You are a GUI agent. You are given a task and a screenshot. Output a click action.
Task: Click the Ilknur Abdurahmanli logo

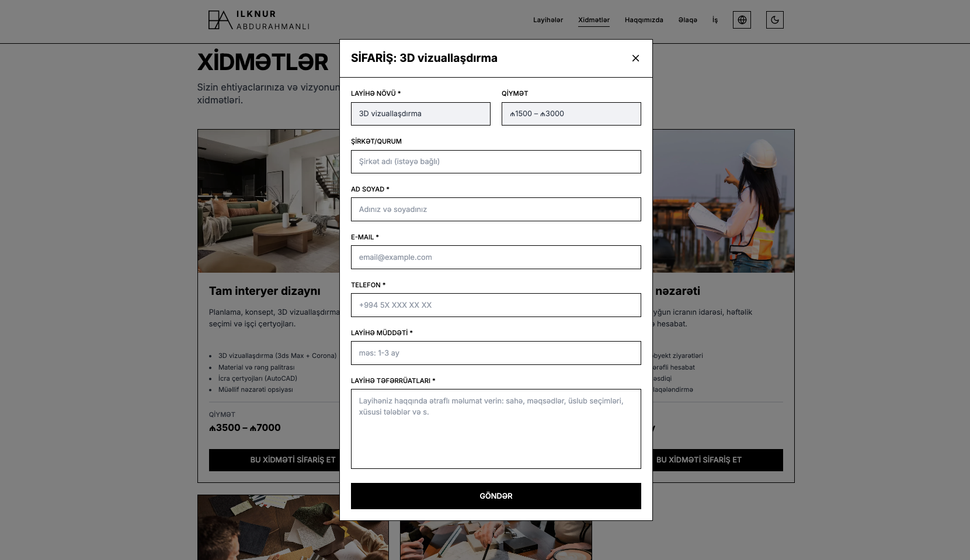[259, 20]
